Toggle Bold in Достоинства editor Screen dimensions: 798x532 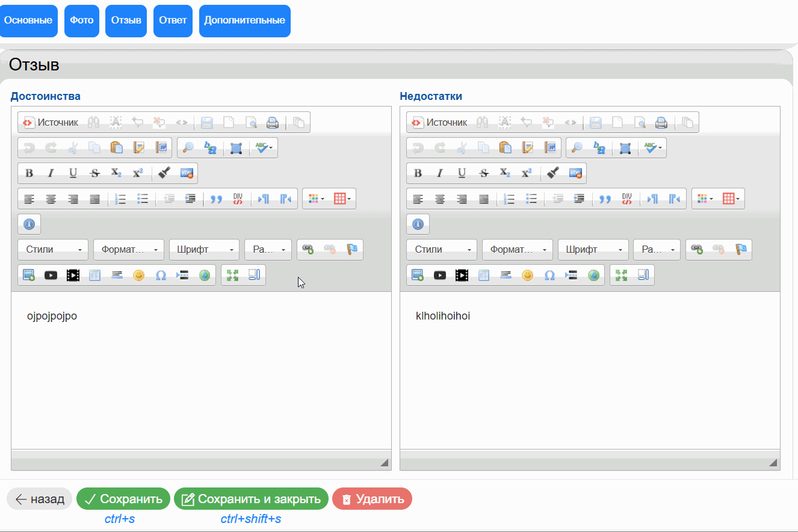tap(29, 173)
